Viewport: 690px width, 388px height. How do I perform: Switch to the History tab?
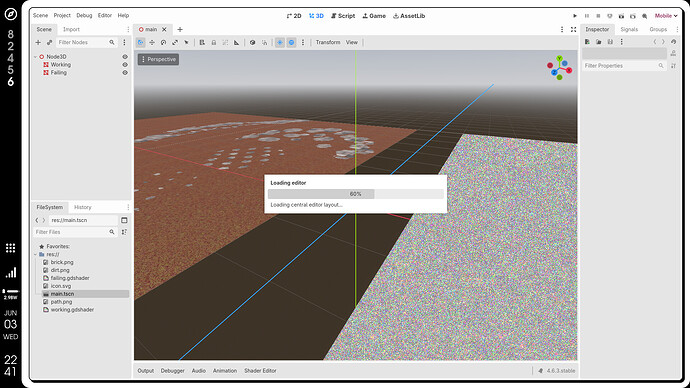83,207
